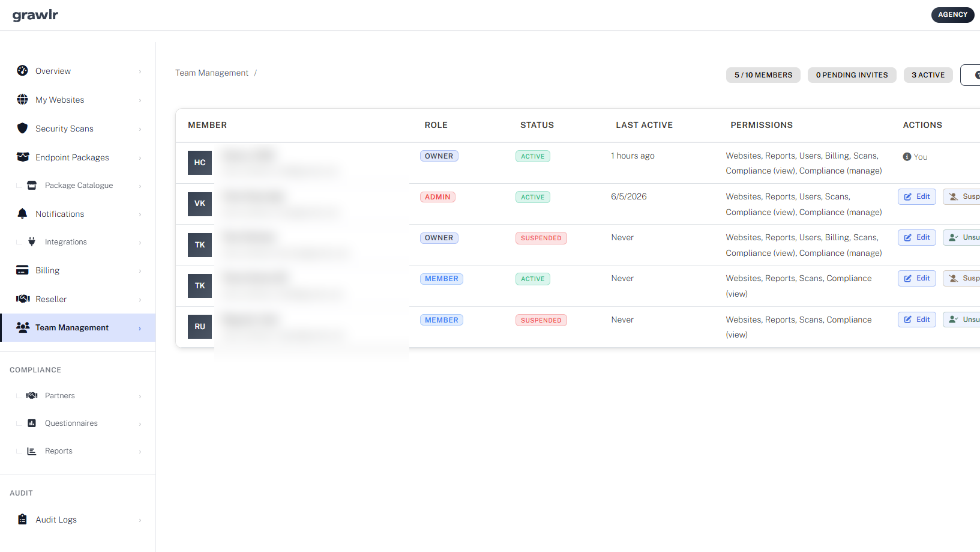Click the Security Scans shield icon
The image size is (980, 552).
tap(22, 128)
